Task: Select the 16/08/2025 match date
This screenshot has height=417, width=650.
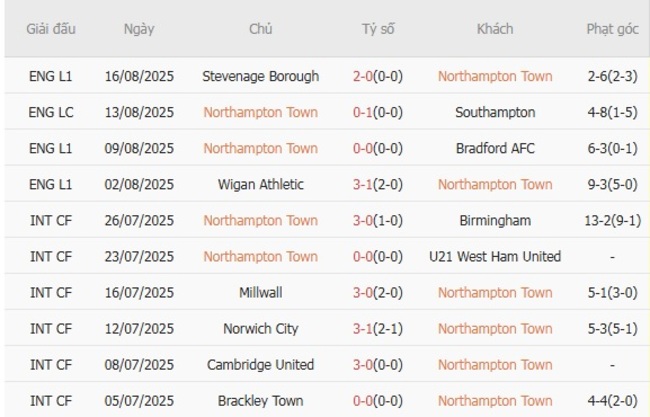Action: pyautogui.click(x=139, y=76)
